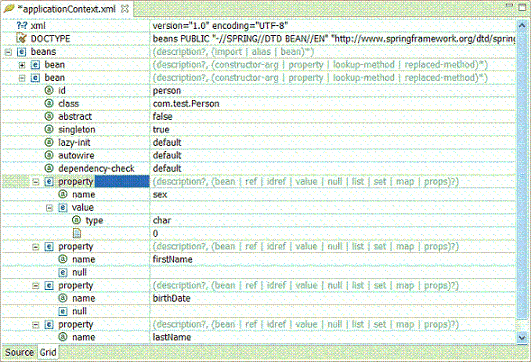Select the 'person' id value cell

[333, 91]
